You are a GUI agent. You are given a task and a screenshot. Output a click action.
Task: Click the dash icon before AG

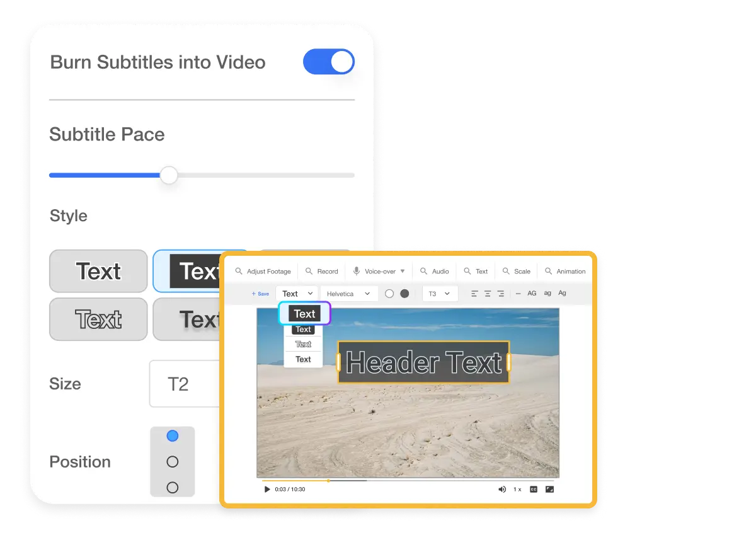[x=518, y=294]
